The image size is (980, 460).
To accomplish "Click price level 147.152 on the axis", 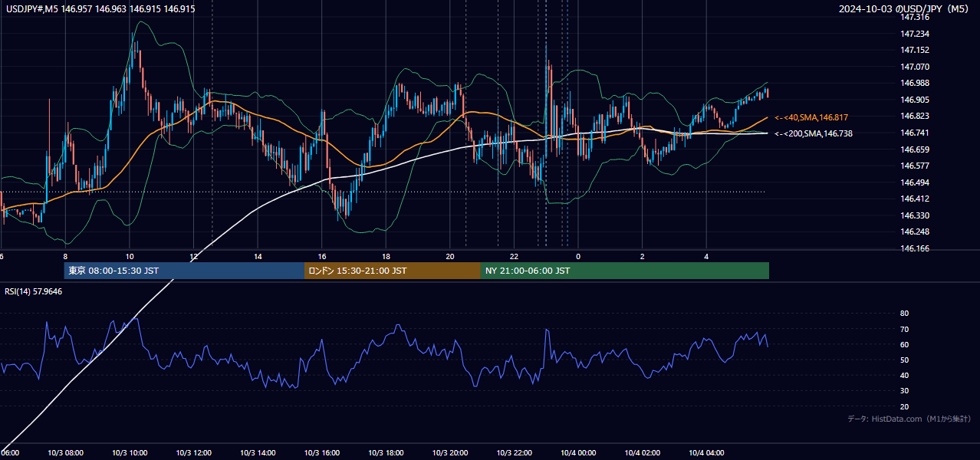I will (x=915, y=50).
